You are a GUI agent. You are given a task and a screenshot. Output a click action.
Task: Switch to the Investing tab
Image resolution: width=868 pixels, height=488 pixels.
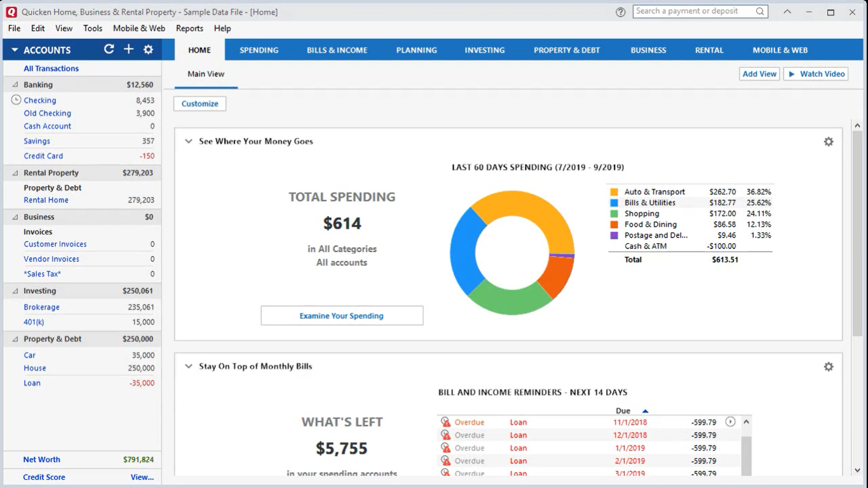(484, 50)
